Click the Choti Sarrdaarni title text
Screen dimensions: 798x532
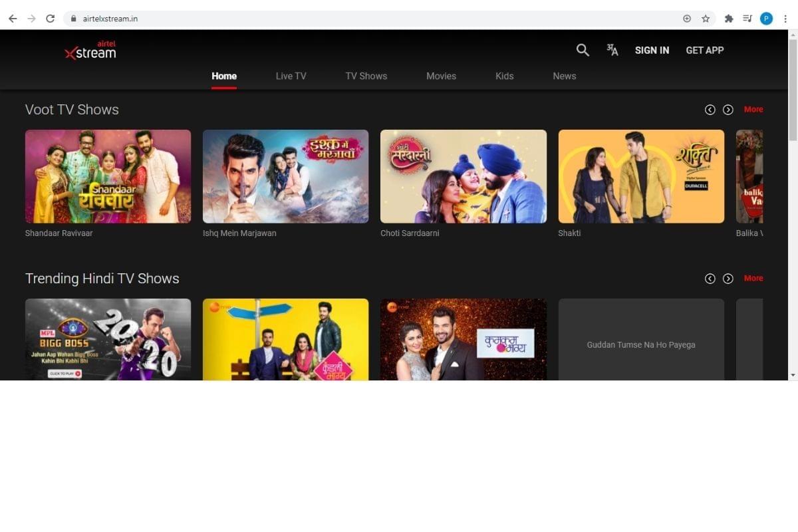point(410,233)
